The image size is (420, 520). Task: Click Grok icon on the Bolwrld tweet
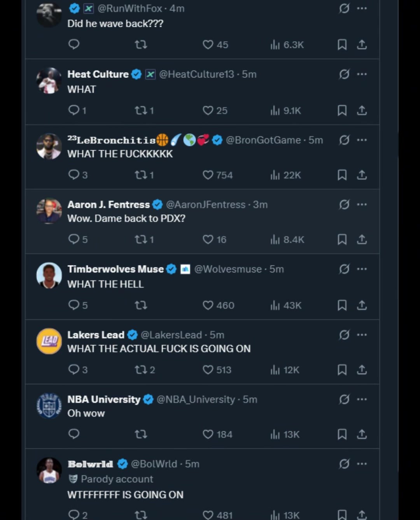pyautogui.click(x=344, y=464)
